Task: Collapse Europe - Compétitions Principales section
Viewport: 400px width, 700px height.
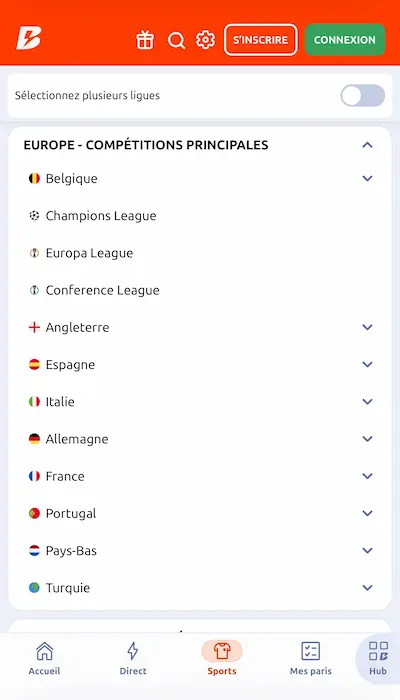Action: click(x=367, y=145)
